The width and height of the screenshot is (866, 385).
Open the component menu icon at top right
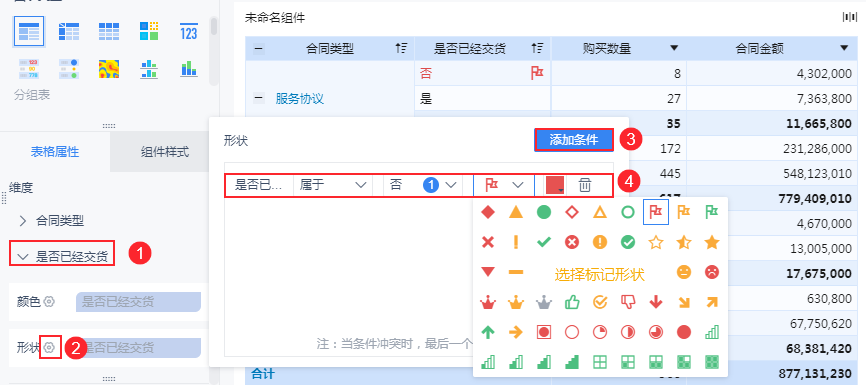(849, 18)
